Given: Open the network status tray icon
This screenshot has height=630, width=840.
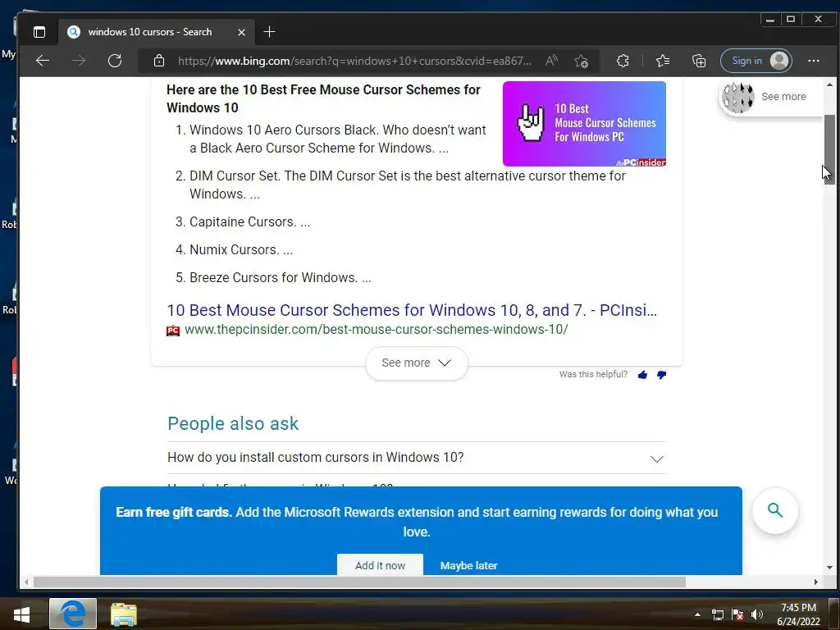Looking at the screenshot, I should pyautogui.click(x=718, y=614).
